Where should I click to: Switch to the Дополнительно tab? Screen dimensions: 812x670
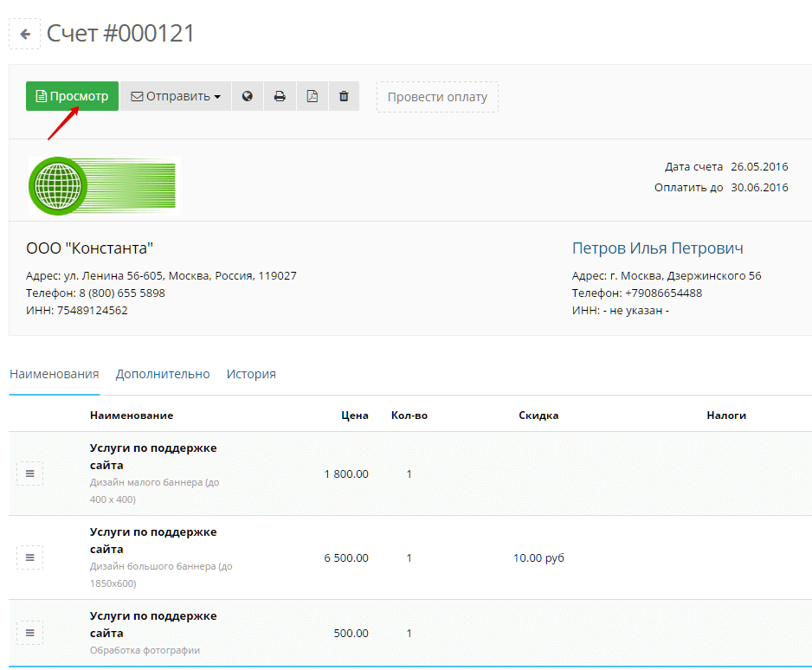[x=163, y=374]
